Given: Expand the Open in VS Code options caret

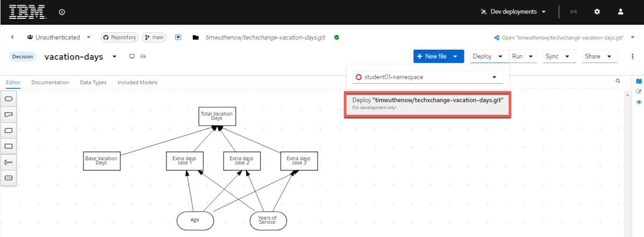Looking at the screenshot, I should tap(633, 37).
